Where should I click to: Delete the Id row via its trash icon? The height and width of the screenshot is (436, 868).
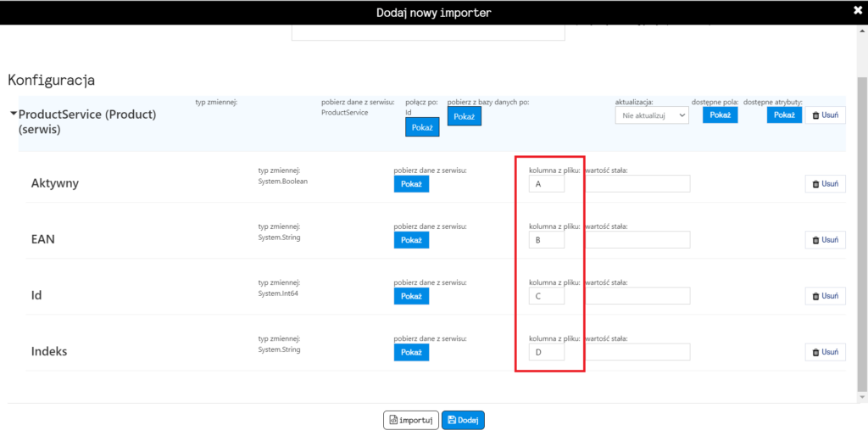click(826, 296)
